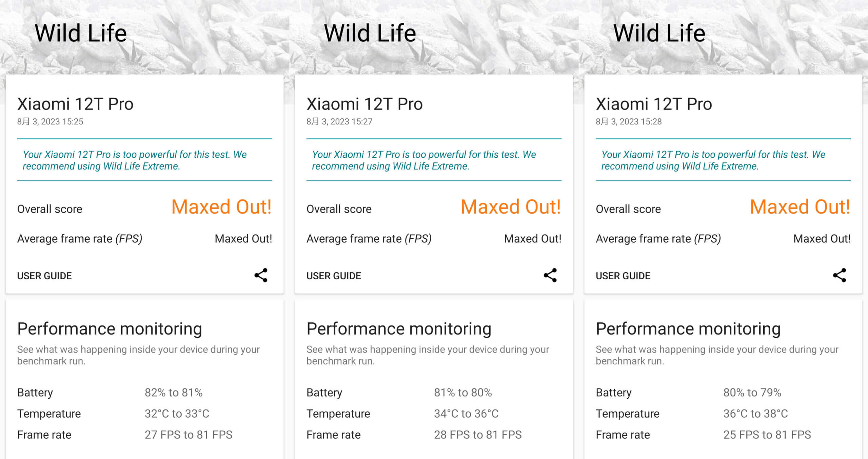This screenshot has height=459, width=868.
Task: Click frame rate 25 FPS to 81 FPS
Action: tap(767, 435)
